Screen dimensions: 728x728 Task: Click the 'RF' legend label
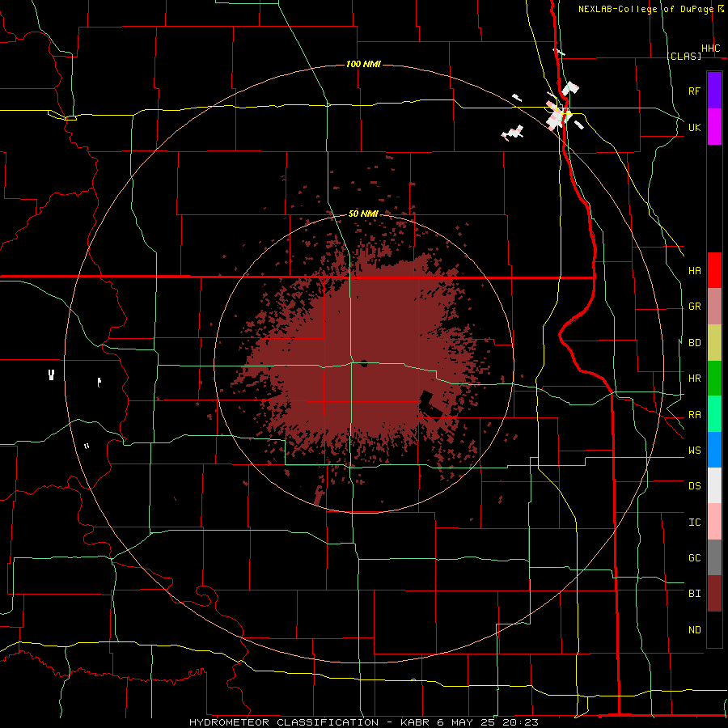click(x=694, y=91)
